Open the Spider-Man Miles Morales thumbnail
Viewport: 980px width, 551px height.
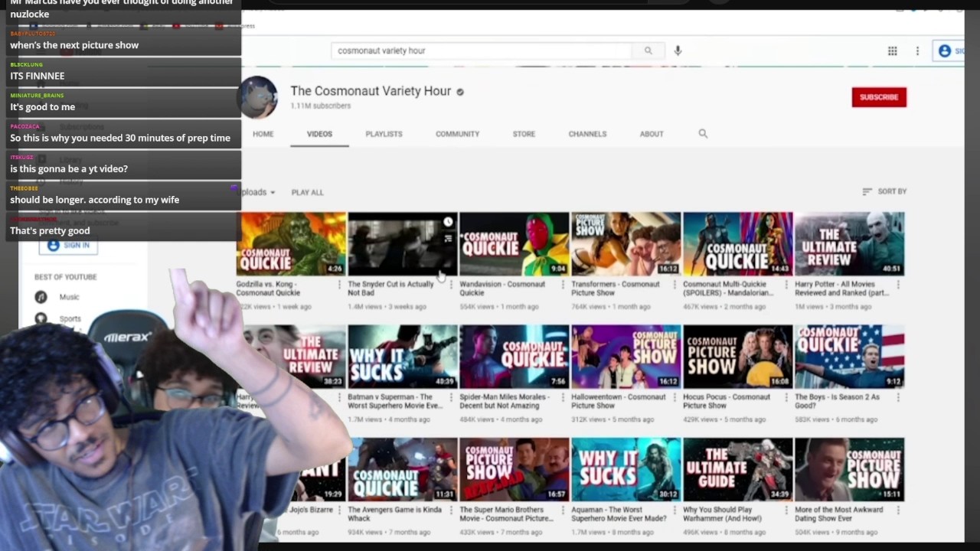pos(514,357)
